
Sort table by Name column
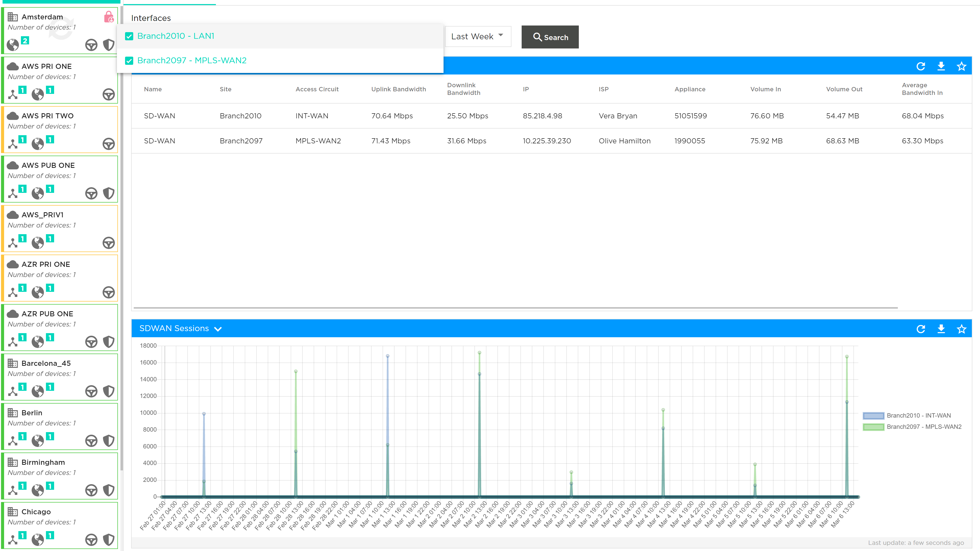pyautogui.click(x=153, y=89)
